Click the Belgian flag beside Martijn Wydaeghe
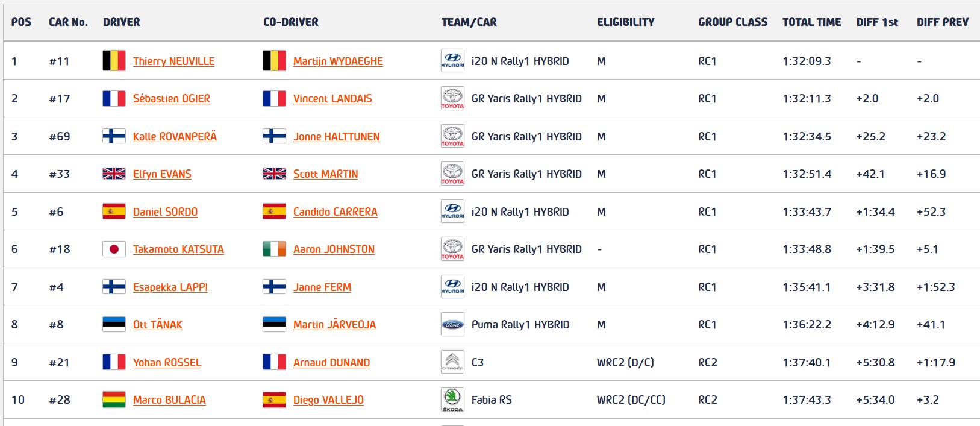Image resolution: width=980 pixels, height=426 pixels. [274, 61]
